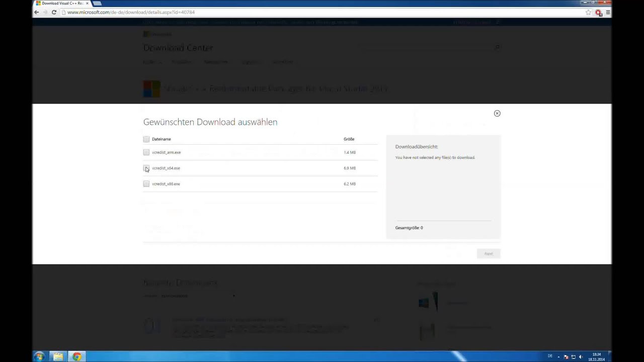
Task: Go back in Chrome
Action: point(36,12)
